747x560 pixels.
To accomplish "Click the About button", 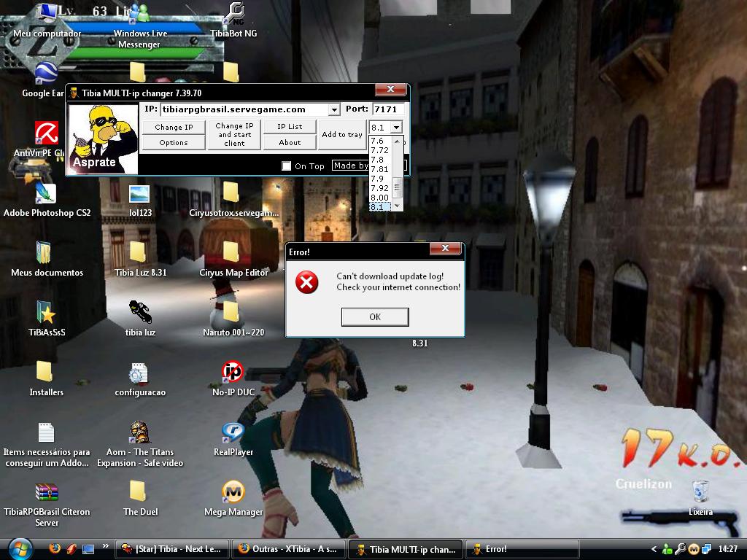I will click(290, 142).
